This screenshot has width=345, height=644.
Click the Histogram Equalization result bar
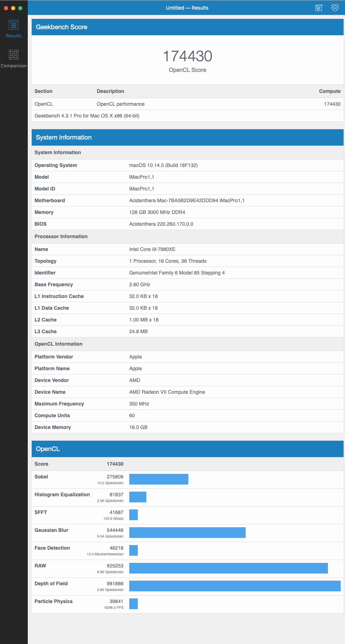138,497
